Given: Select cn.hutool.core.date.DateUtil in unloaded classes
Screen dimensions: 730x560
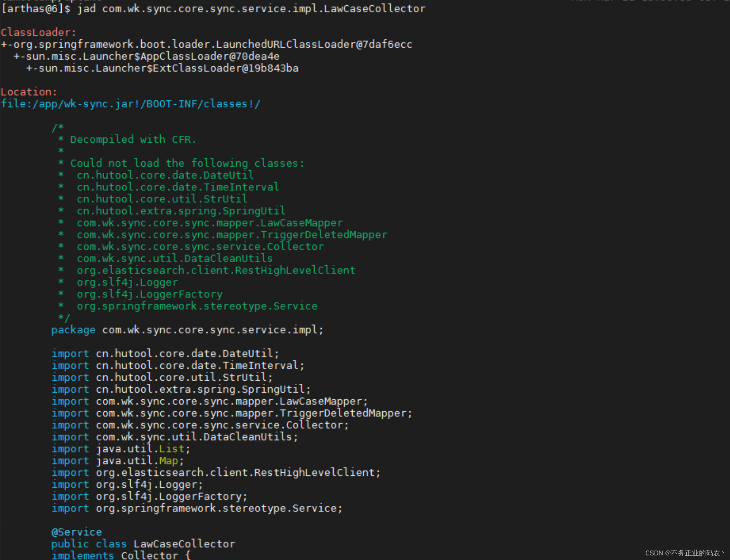Looking at the screenshot, I should pos(165,175).
